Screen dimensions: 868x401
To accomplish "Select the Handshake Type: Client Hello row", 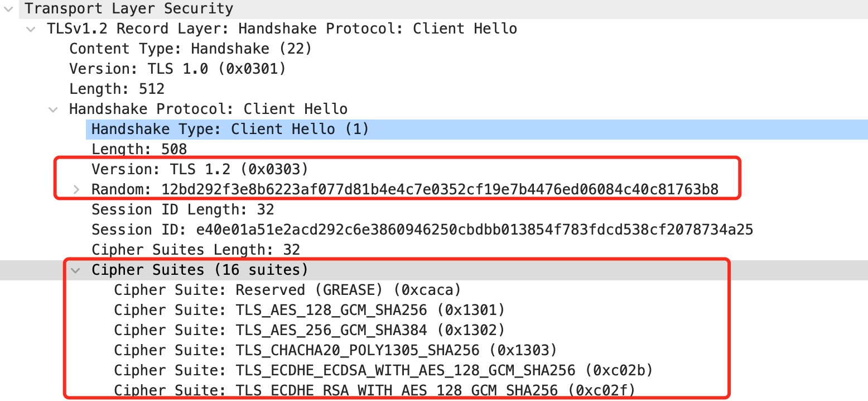I will point(230,129).
